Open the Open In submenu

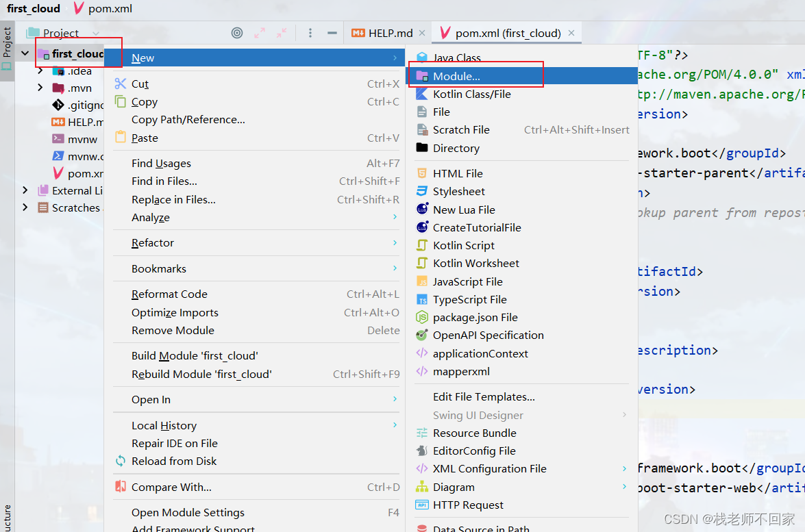(256, 400)
